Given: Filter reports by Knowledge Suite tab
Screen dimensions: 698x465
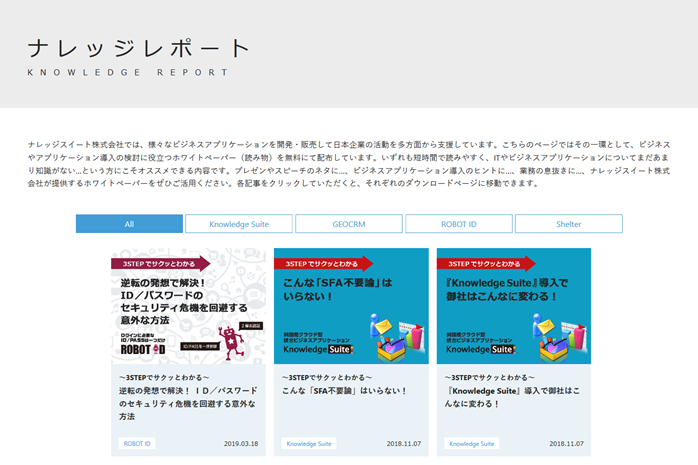Looking at the screenshot, I should 239,224.
